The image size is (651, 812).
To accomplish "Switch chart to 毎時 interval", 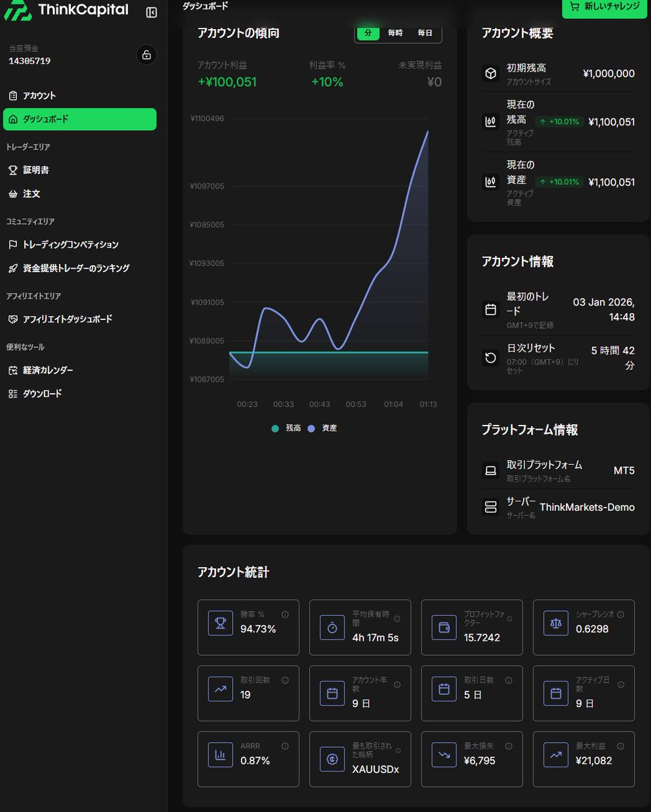I will coord(395,32).
